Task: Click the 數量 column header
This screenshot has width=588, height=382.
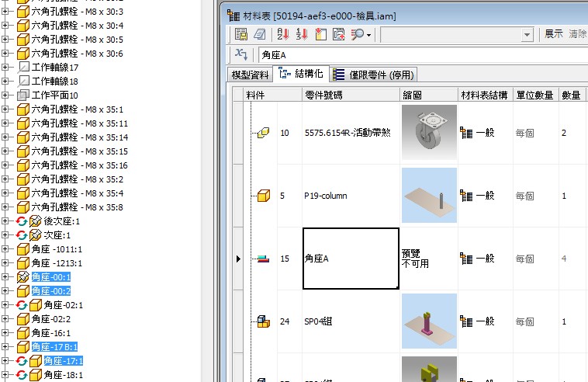Action: 572,95
